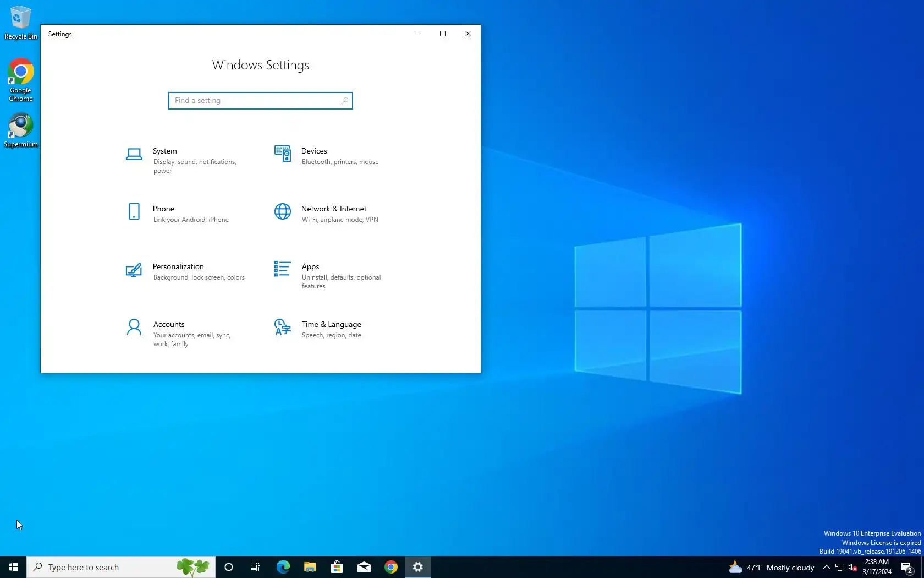This screenshot has width=924, height=578.
Task: Open Cortana from the taskbar circle icon
Action: coord(229,567)
